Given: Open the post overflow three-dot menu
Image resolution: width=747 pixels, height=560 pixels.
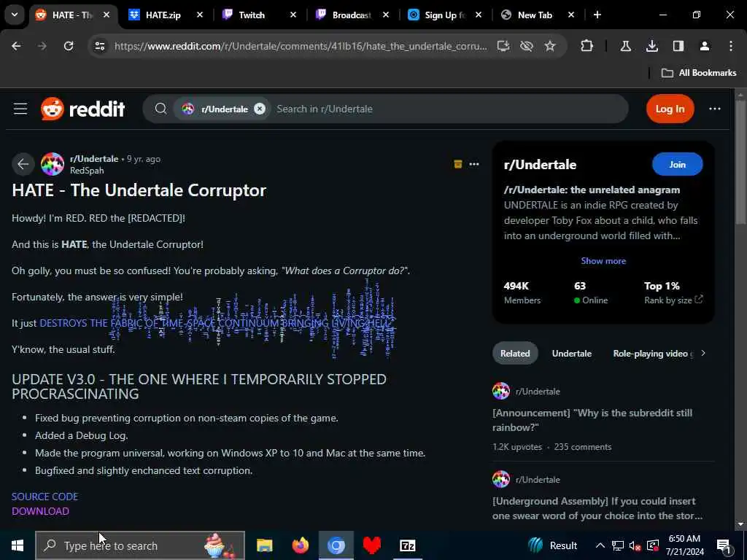Looking at the screenshot, I should click(474, 164).
